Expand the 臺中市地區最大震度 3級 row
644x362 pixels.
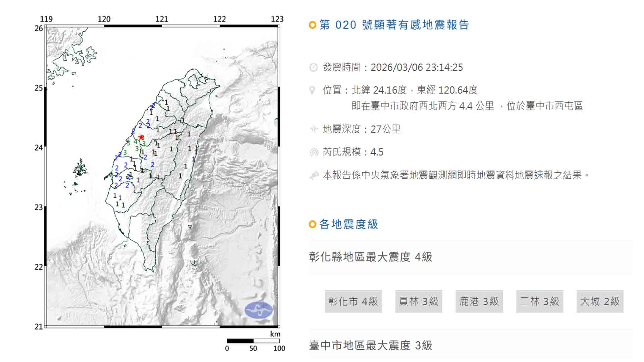[x=370, y=345]
